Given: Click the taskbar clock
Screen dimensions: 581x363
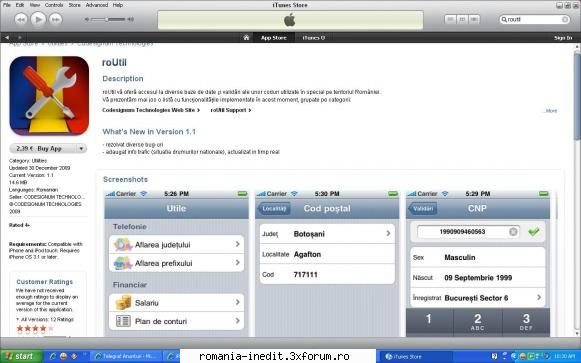Looking at the screenshot, I should tap(565, 356).
